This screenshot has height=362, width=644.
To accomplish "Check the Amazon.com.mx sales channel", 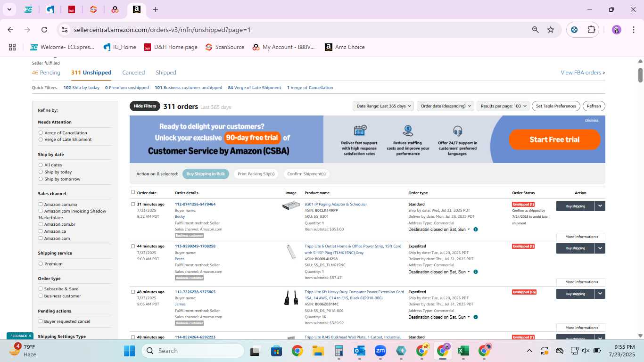I will [x=41, y=204].
